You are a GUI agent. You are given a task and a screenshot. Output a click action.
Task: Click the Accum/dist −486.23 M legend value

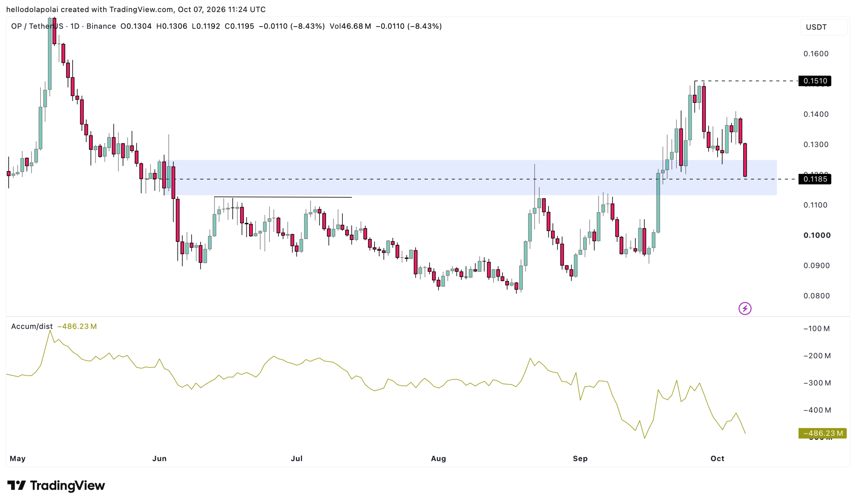click(77, 327)
